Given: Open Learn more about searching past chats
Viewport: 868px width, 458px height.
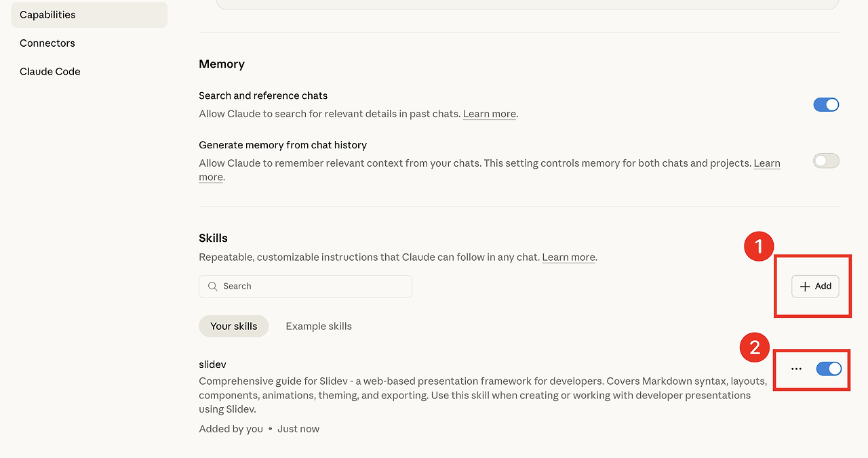Looking at the screenshot, I should pyautogui.click(x=489, y=114).
